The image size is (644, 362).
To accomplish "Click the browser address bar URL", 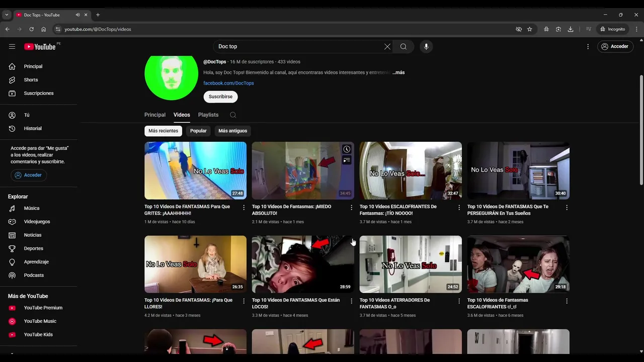I will pyautogui.click(x=98, y=29).
